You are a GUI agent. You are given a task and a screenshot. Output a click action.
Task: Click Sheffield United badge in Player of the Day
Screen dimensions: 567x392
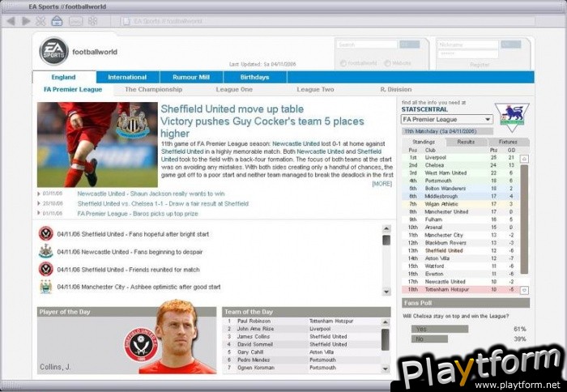coord(140,345)
